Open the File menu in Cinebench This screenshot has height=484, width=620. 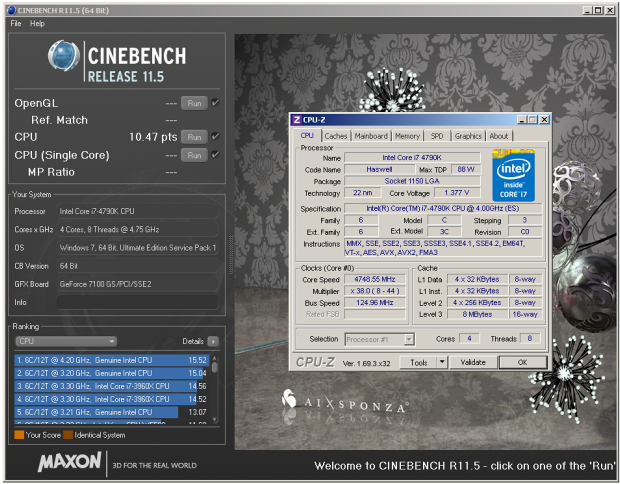point(16,23)
